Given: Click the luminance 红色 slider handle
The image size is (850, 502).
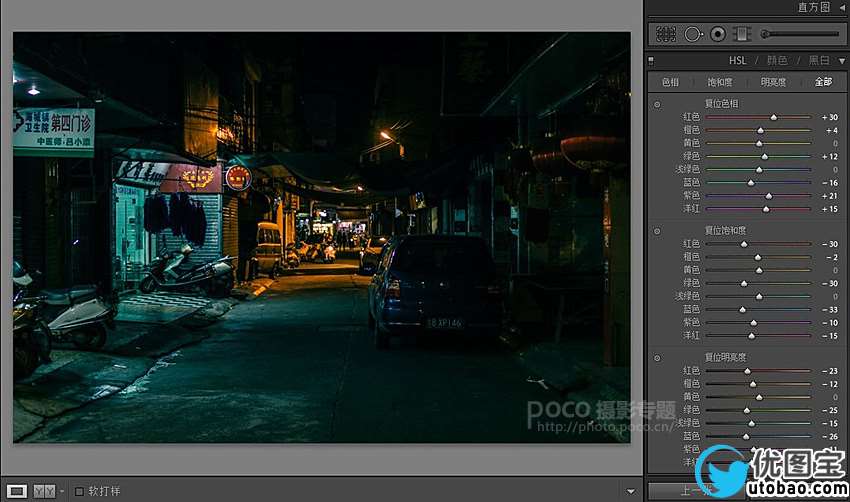Looking at the screenshot, I should coord(748,371).
